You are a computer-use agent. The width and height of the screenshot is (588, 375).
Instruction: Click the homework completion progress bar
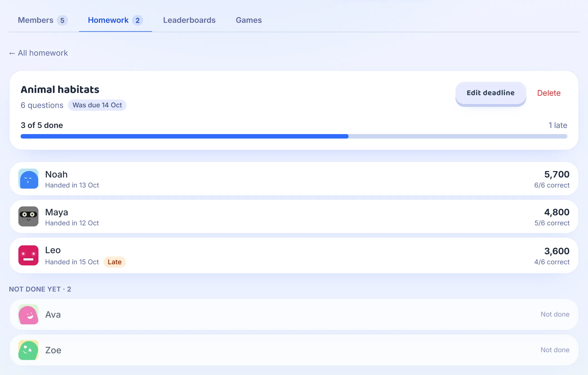294,136
